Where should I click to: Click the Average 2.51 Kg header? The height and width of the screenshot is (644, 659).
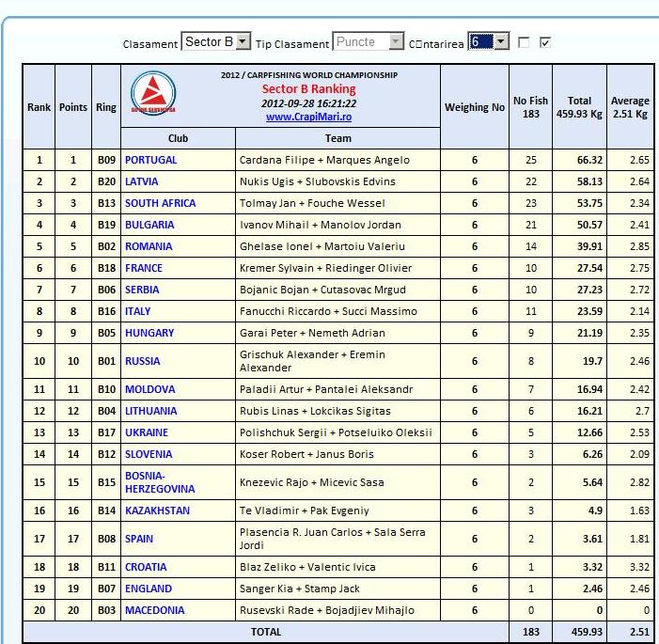630,107
